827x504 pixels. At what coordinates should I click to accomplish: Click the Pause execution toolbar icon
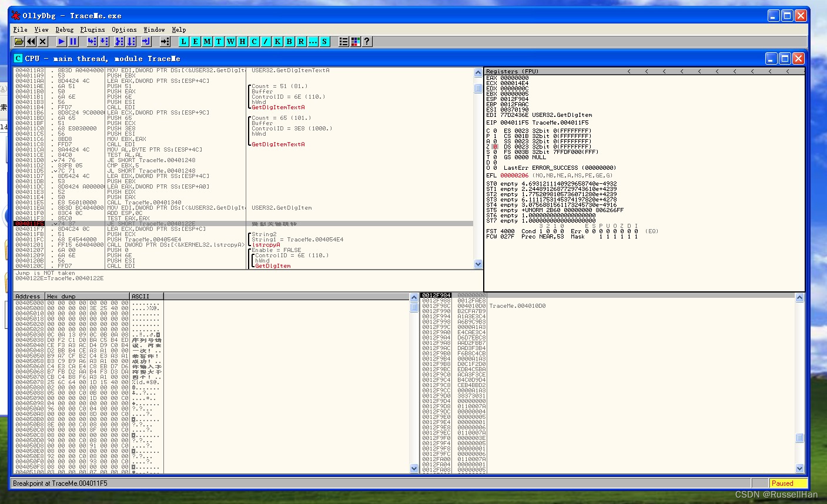click(x=73, y=42)
